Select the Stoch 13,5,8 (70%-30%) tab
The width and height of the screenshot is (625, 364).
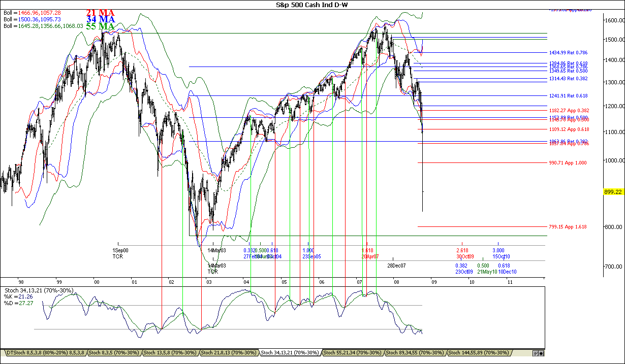(x=171, y=352)
